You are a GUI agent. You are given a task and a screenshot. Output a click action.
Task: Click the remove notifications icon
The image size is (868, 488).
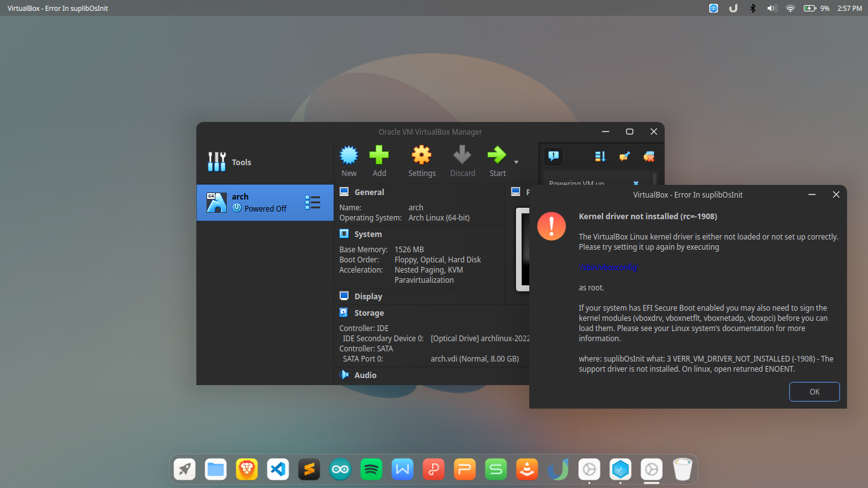coord(649,156)
